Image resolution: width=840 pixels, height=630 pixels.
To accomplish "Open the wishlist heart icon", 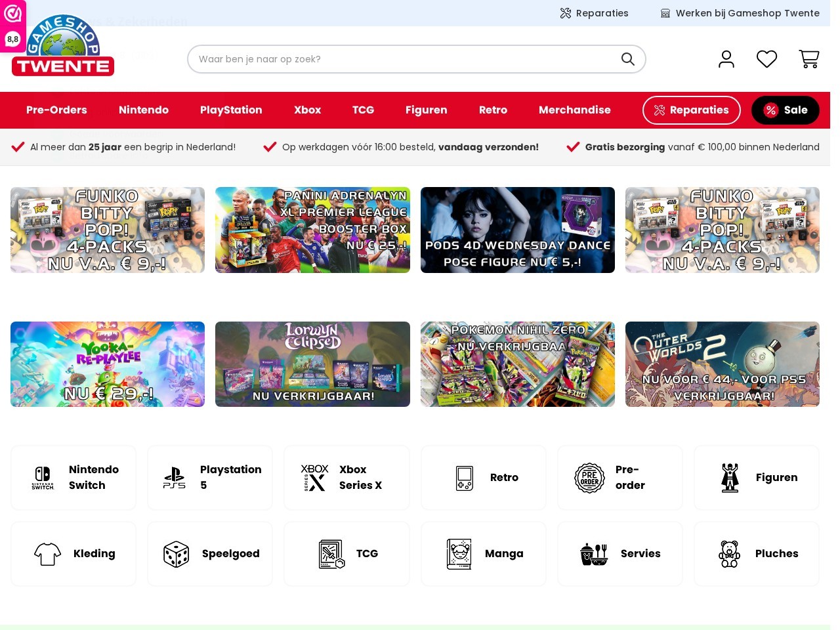I will pyautogui.click(x=766, y=59).
